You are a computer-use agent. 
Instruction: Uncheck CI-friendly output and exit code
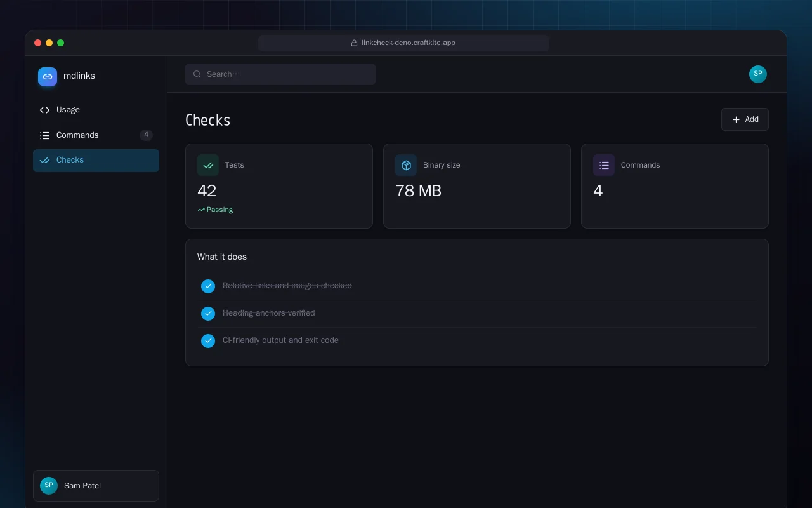pos(208,341)
